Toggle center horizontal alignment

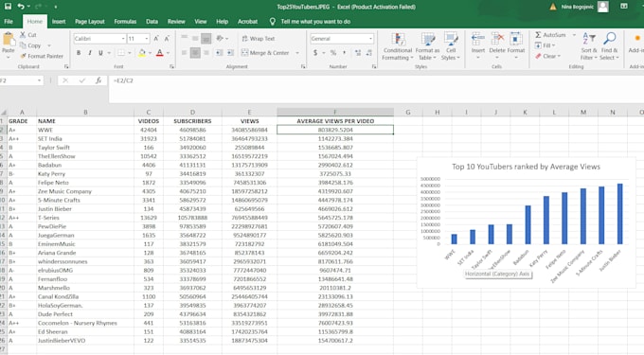click(195, 52)
